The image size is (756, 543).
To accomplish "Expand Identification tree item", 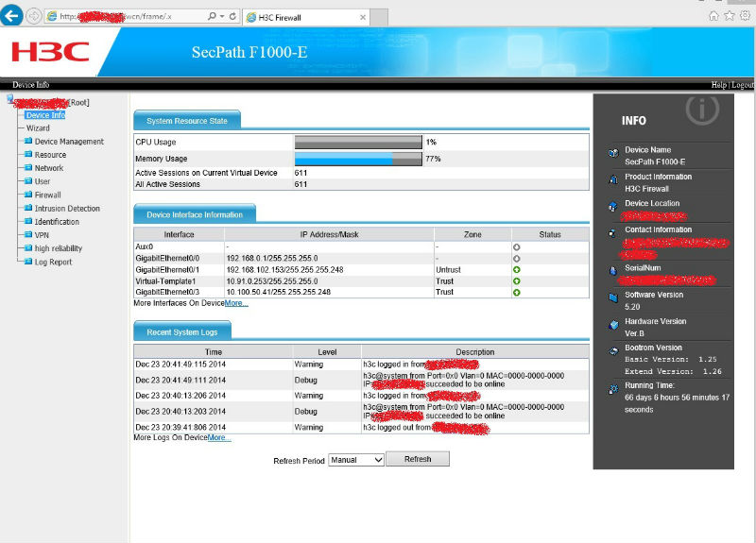I will point(57,222).
